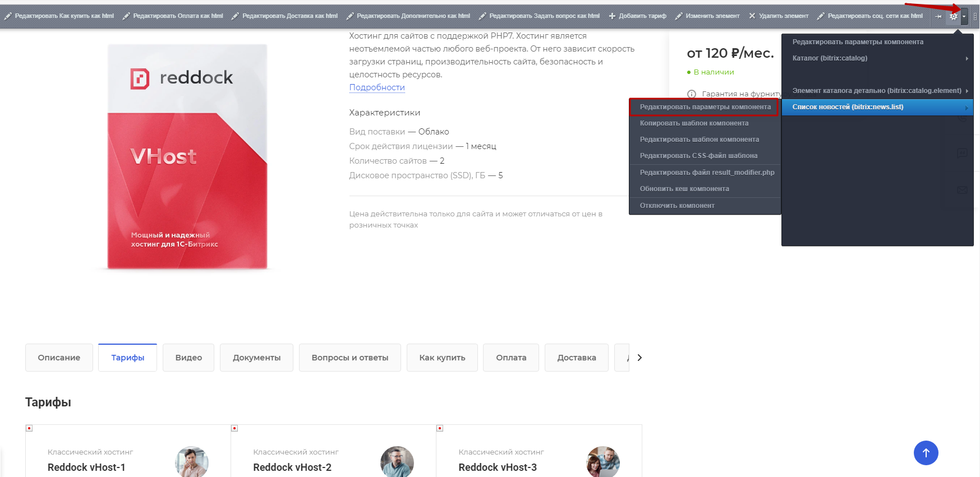The width and height of the screenshot is (980, 477).
Task: Click the 'Дисковое пространство (SSD), ГБ — 5' row
Action: [426, 175]
